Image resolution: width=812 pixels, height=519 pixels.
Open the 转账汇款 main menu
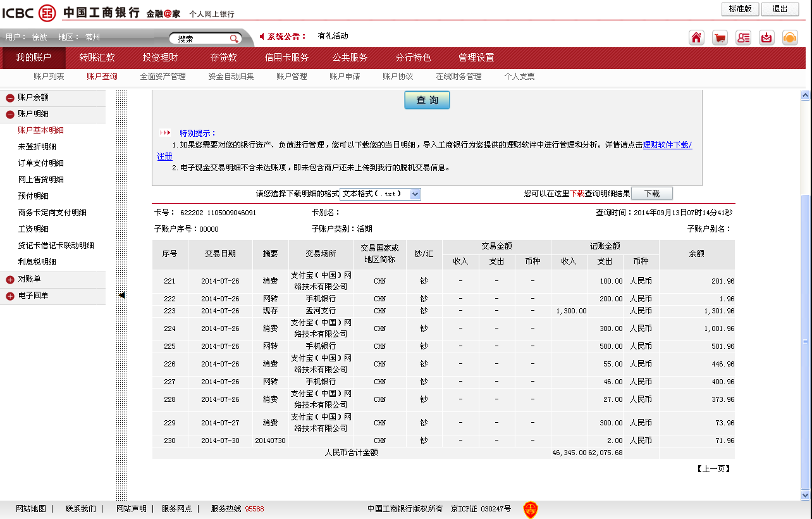pos(97,58)
